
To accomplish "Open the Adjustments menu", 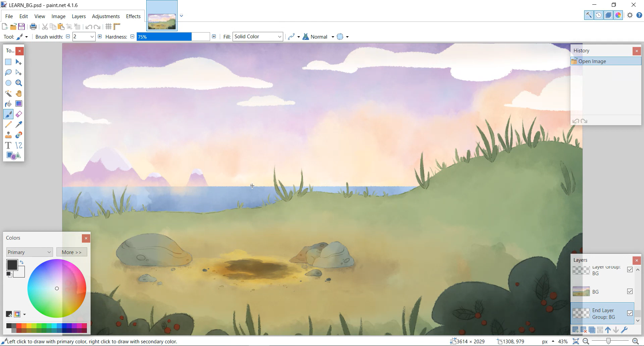I will coord(106,16).
